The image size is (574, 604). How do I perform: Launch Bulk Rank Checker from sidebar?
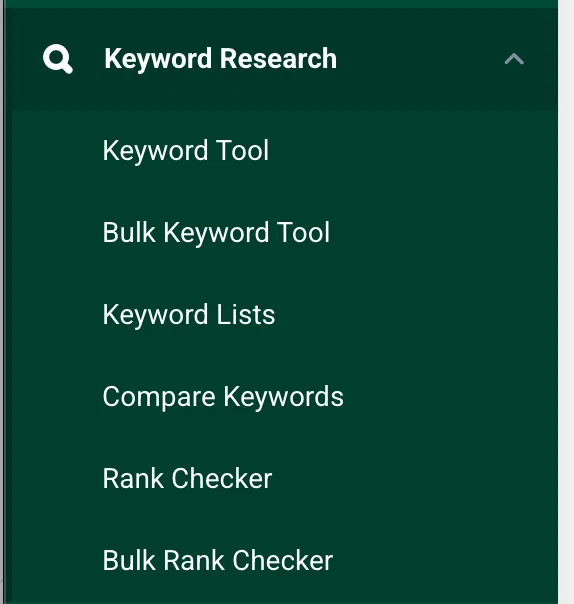tap(218, 560)
